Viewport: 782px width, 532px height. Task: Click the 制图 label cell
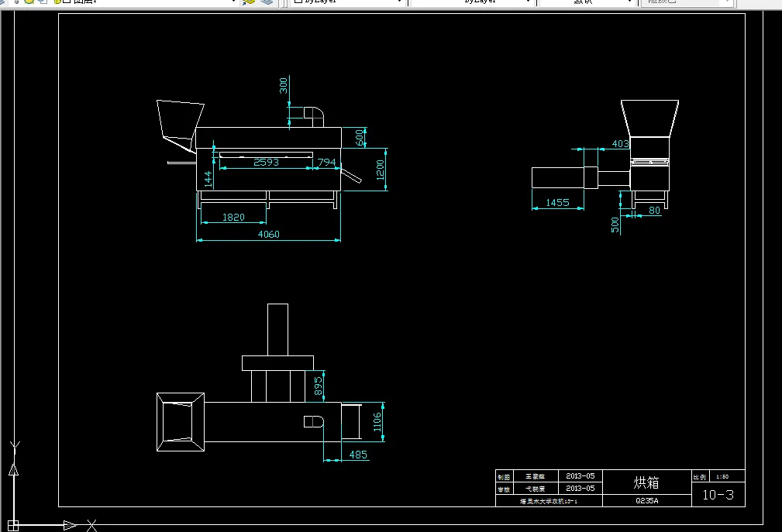pyautogui.click(x=504, y=477)
